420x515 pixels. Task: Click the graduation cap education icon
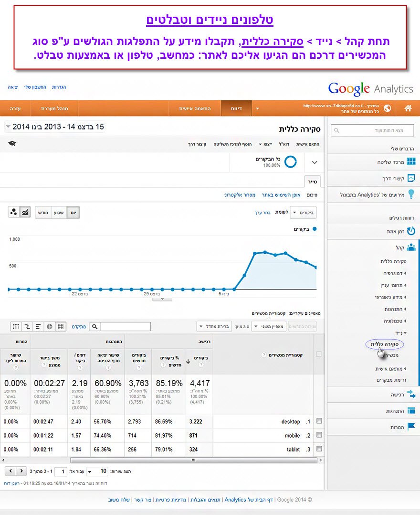[12, 143]
